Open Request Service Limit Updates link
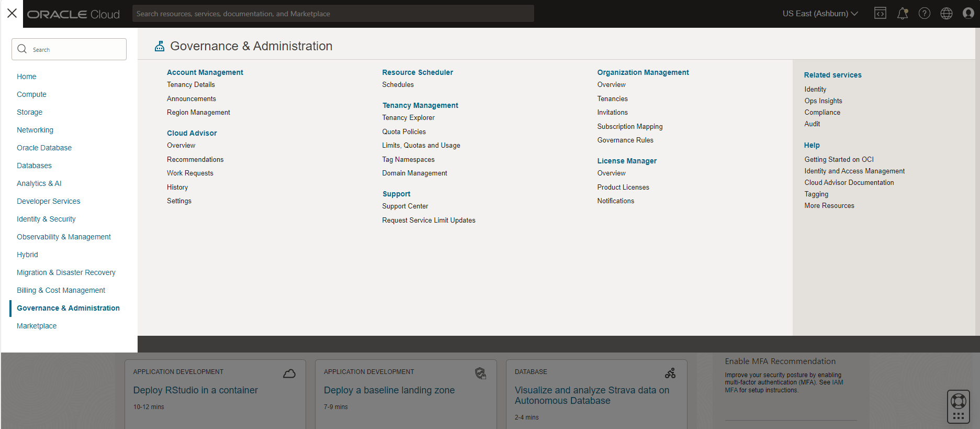Screen dimensions: 980x429 (429, 221)
